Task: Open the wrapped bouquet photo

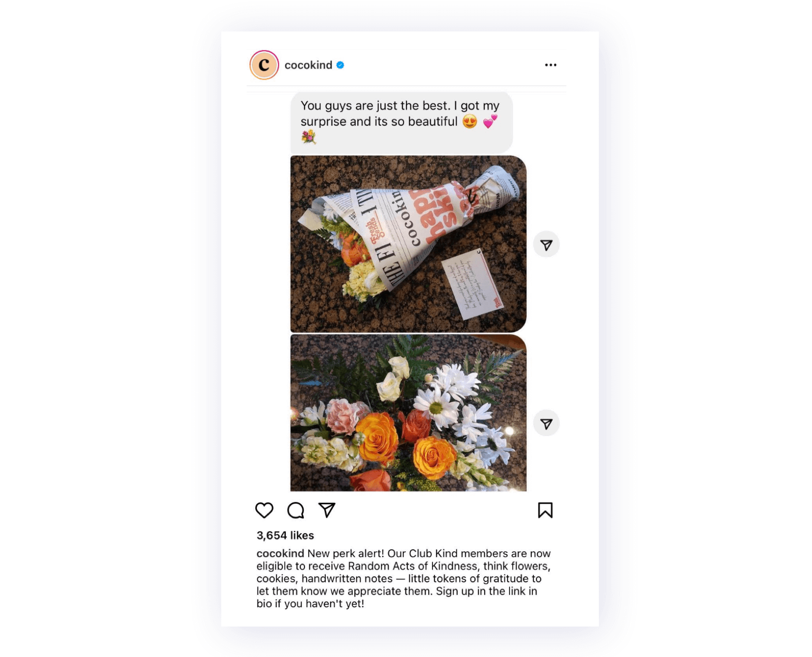Action: point(408,244)
